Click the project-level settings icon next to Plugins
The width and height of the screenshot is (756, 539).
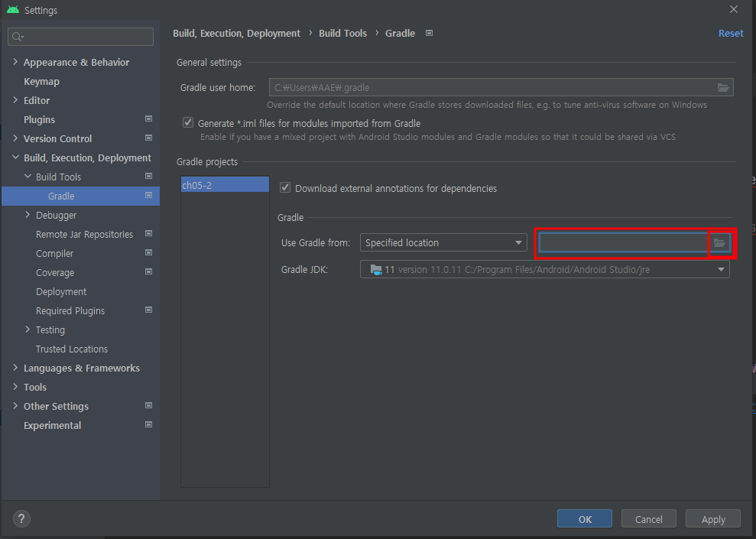(x=148, y=119)
